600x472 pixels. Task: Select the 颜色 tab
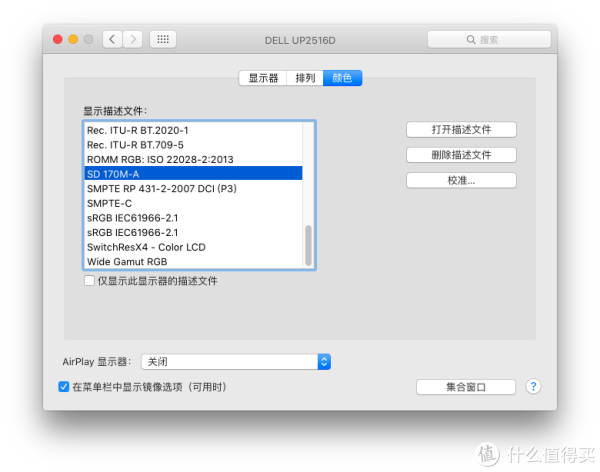[x=342, y=78]
